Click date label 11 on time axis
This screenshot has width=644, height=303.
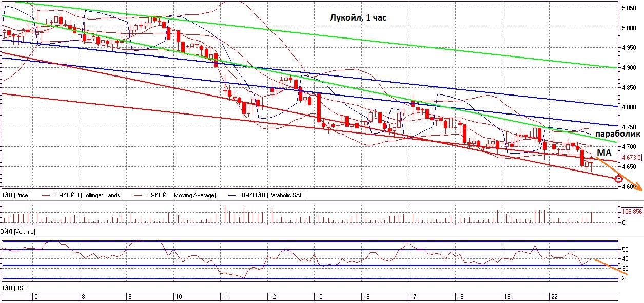coord(224,297)
